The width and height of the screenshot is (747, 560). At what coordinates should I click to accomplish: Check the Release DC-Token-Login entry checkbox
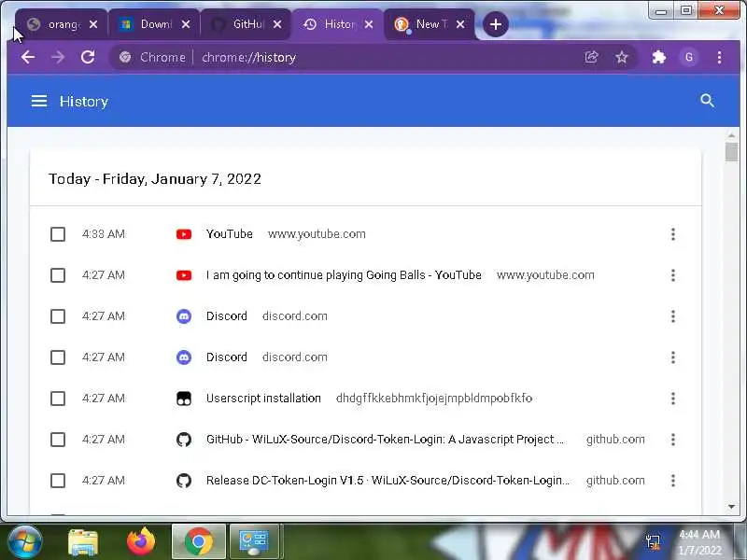click(x=58, y=481)
